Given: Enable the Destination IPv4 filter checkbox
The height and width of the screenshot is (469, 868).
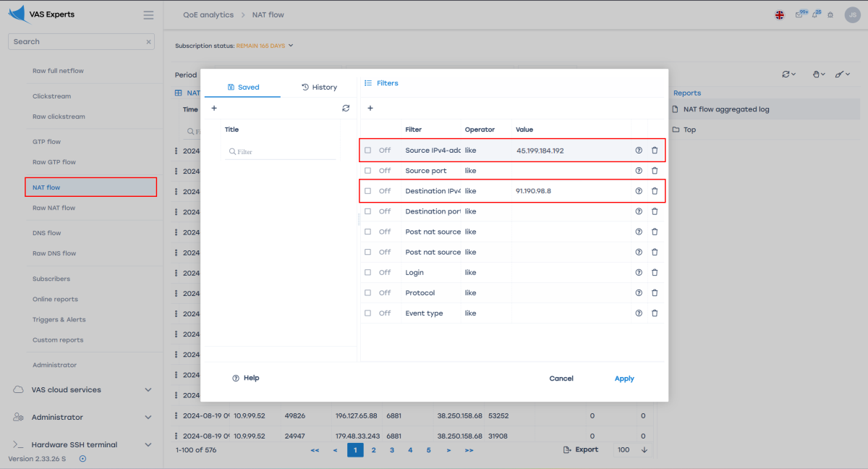Looking at the screenshot, I should (368, 191).
